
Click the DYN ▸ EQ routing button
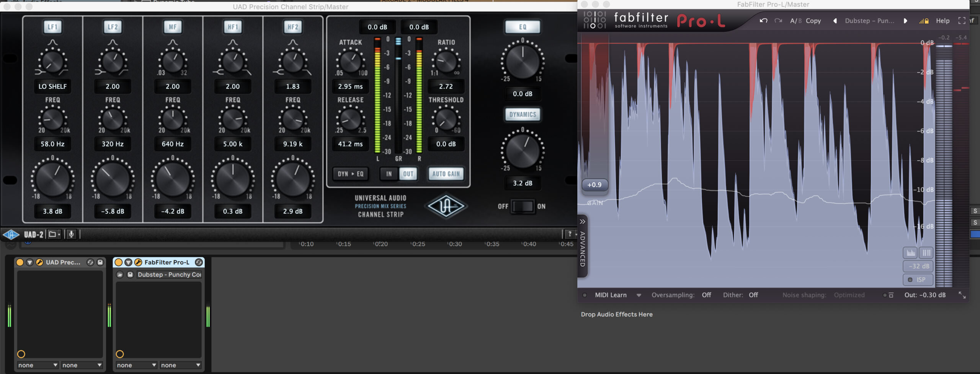coord(350,174)
